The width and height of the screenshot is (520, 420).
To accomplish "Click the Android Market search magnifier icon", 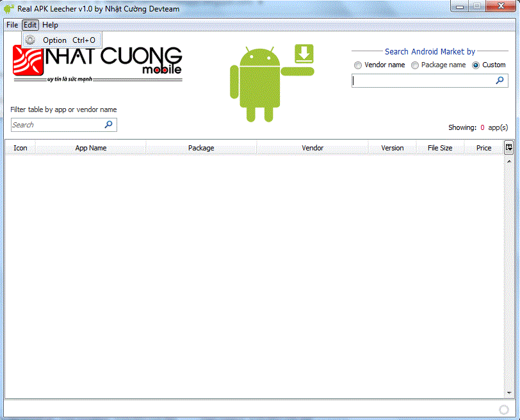I will coord(500,80).
